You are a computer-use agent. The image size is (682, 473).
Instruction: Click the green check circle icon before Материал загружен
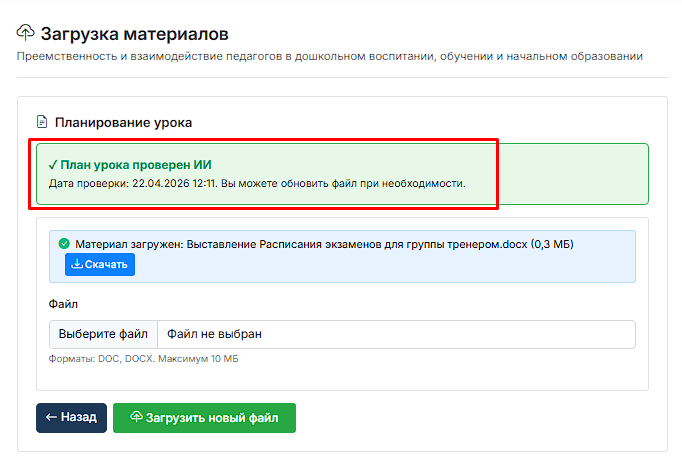(64, 244)
